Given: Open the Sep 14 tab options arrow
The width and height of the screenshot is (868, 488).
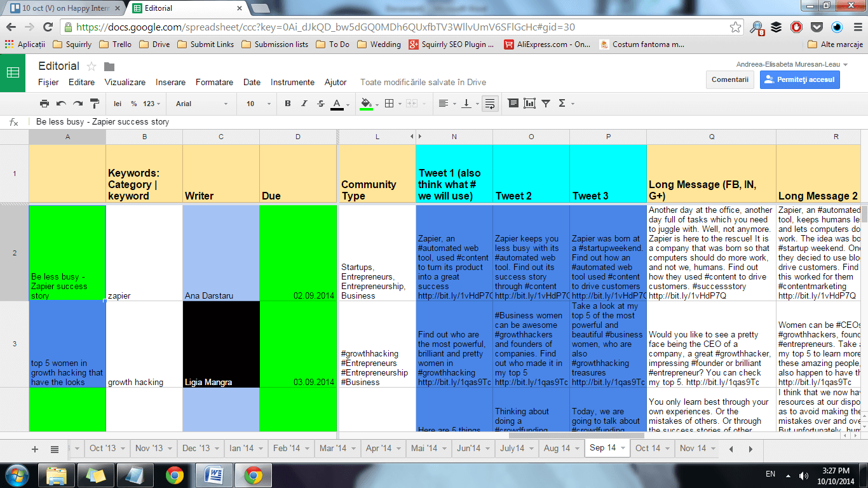Looking at the screenshot, I should tap(623, 449).
